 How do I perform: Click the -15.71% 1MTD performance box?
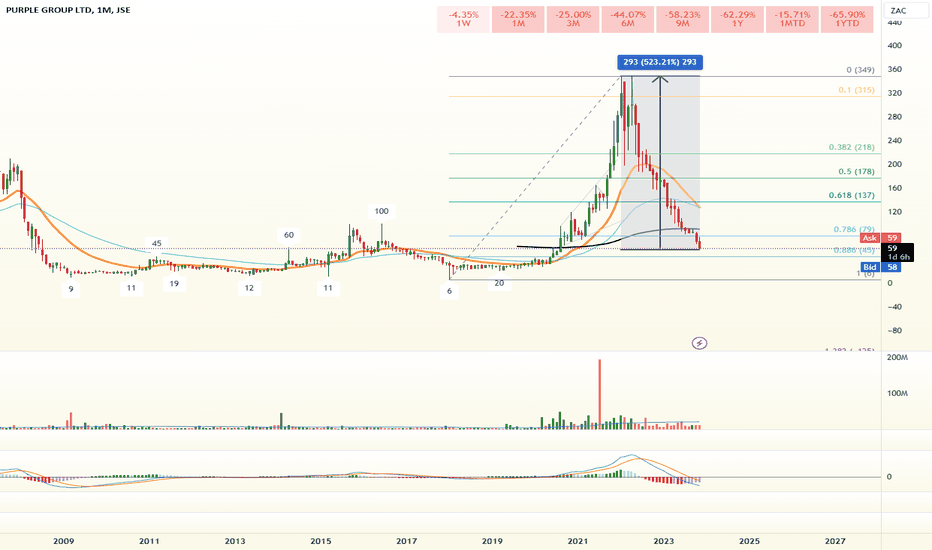pyautogui.click(x=792, y=19)
